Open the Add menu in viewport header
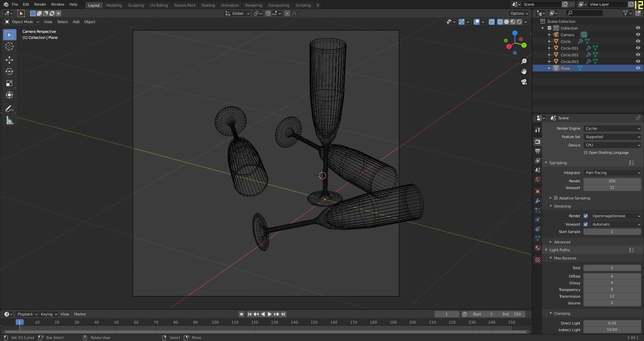644x341 pixels. [76, 22]
